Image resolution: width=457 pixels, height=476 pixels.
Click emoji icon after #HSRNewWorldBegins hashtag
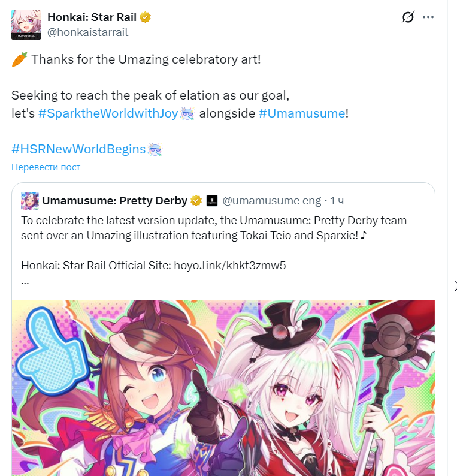point(155,149)
